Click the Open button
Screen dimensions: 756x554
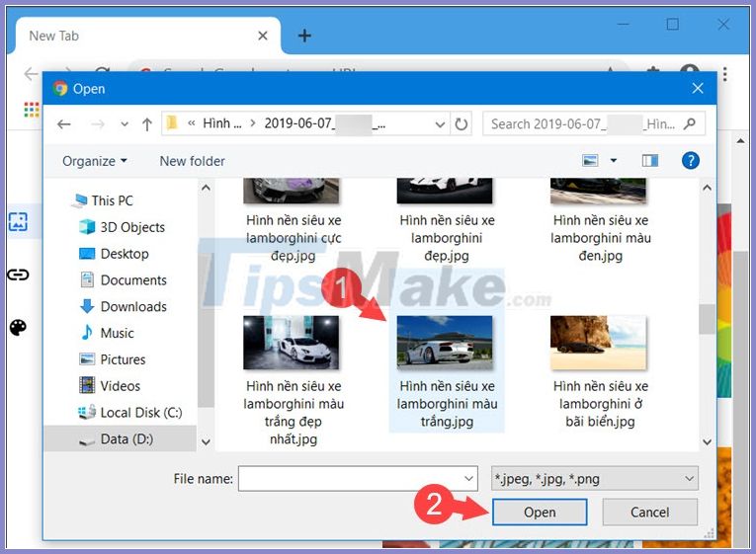[x=540, y=512]
